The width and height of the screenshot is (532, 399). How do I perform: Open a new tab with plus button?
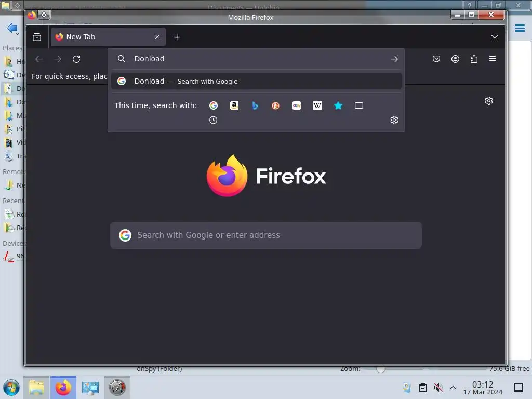[177, 37]
